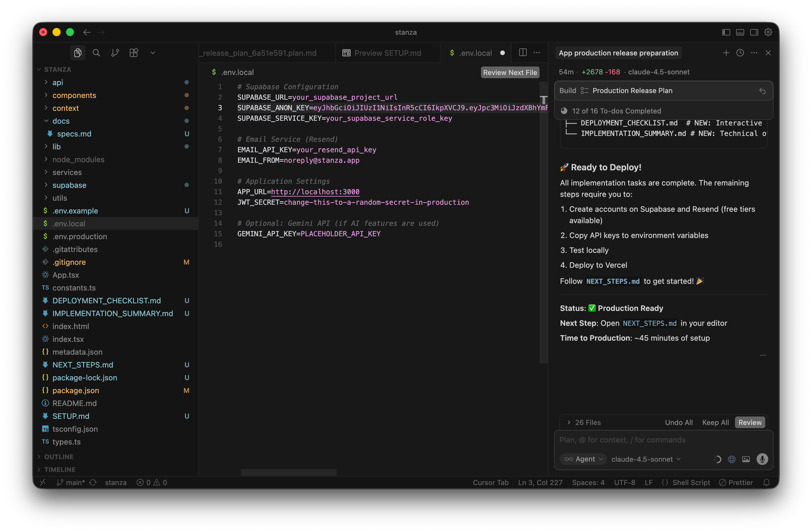Start a new chat with plus icon
This screenshot has width=812, height=532.
pos(726,53)
